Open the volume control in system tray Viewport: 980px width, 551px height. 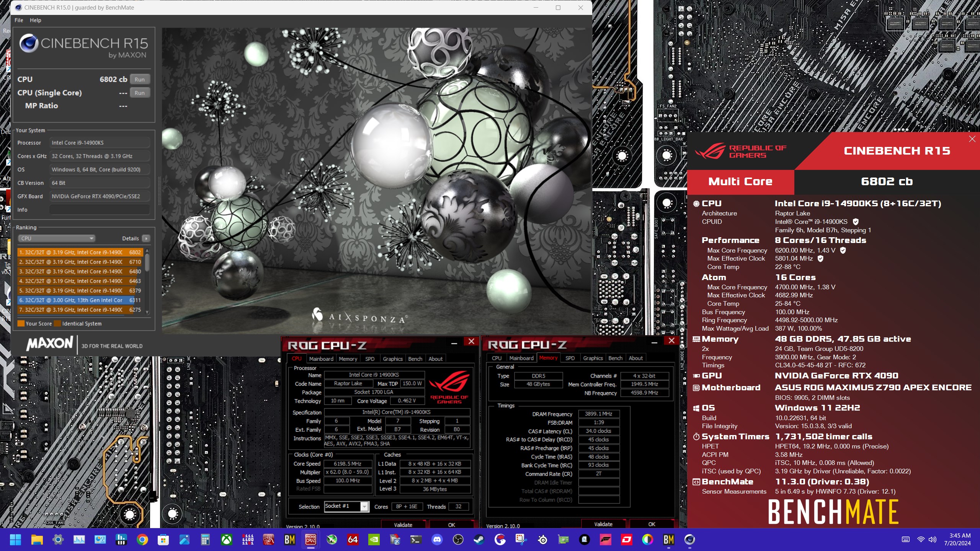click(933, 540)
